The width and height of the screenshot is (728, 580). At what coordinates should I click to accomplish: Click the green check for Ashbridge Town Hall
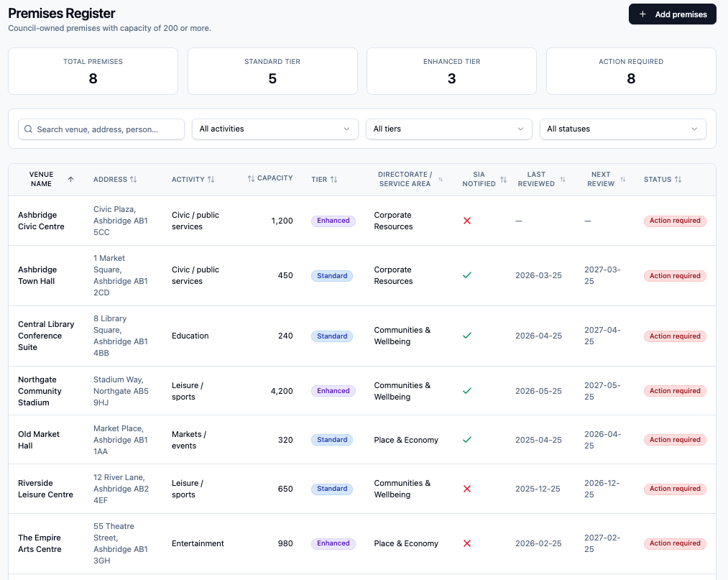(467, 275)
